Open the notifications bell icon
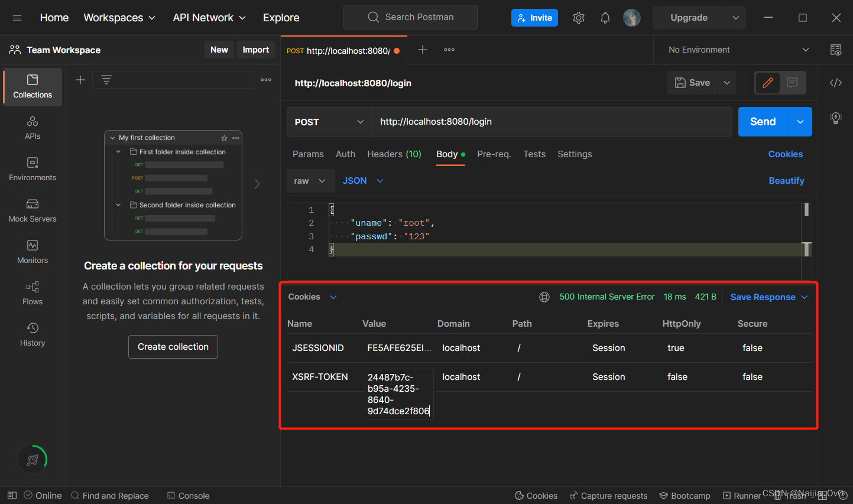Screen dimensions: 853x504 [605, 18]
